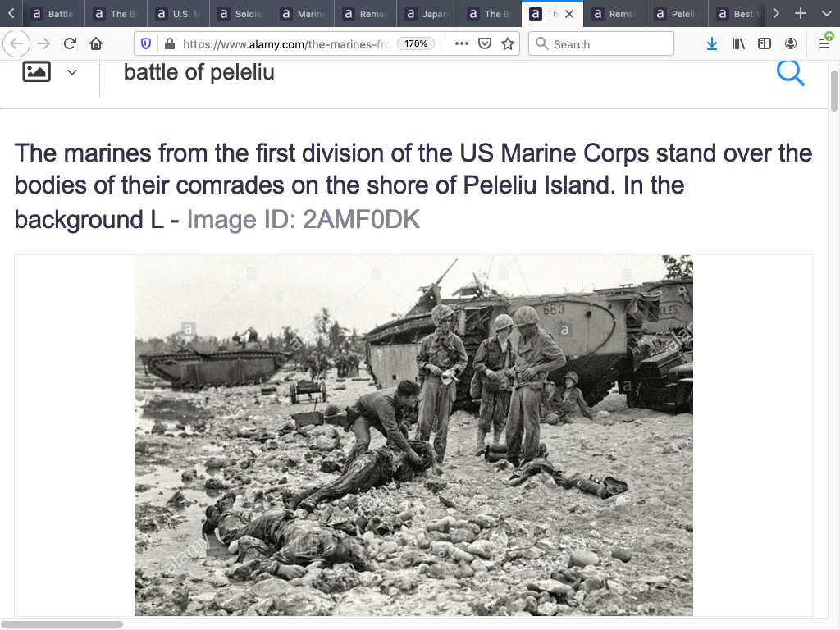Screen dimensions: 840x630
Task: Open page actions three-dots menu
Action: (462, 44)
